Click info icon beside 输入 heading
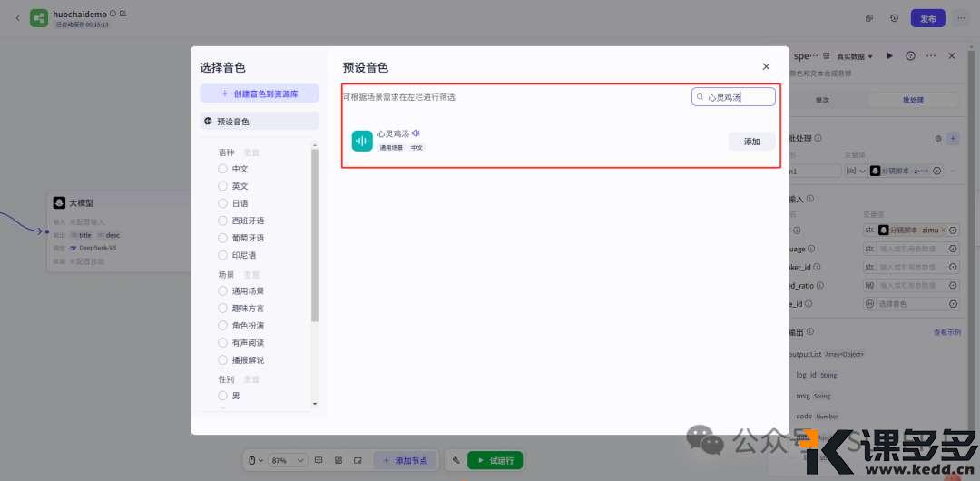 coord(810,198)
